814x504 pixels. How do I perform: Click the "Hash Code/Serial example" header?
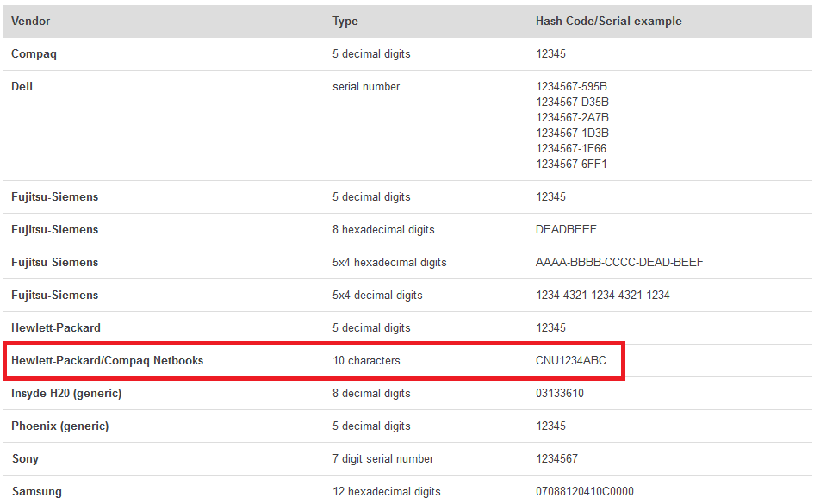coord(609,22)
